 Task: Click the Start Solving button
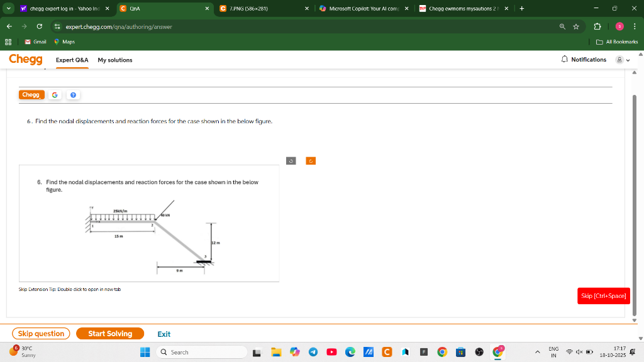coord(110,334)
